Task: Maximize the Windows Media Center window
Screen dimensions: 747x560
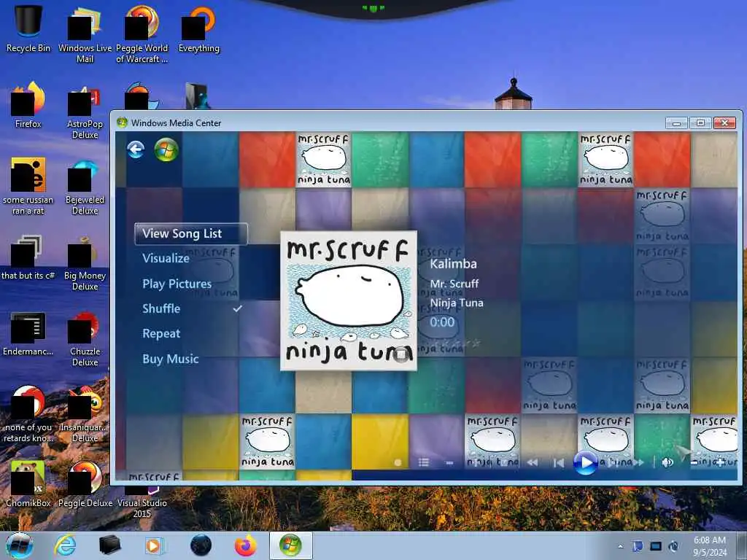Action: tap(700, 122)
